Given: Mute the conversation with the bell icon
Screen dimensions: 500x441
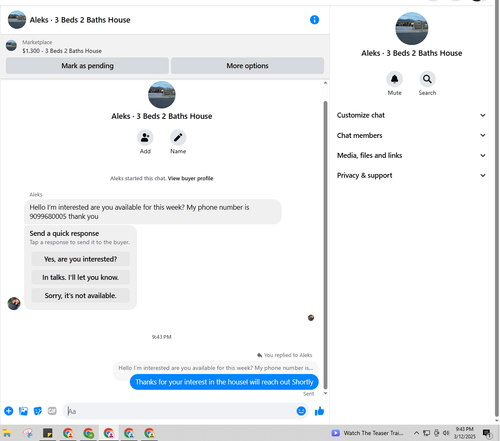Looking at the screenshot, I should tap(394, 79).
